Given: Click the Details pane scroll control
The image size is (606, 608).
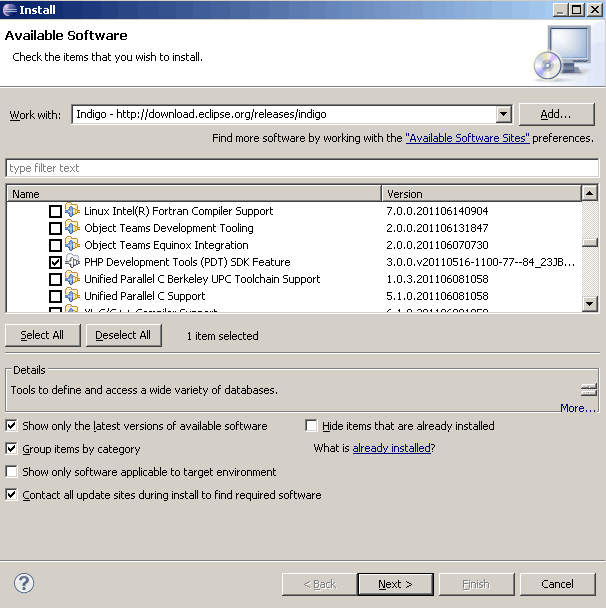Looking at the screenshot, I should click(x=589, y=389).
